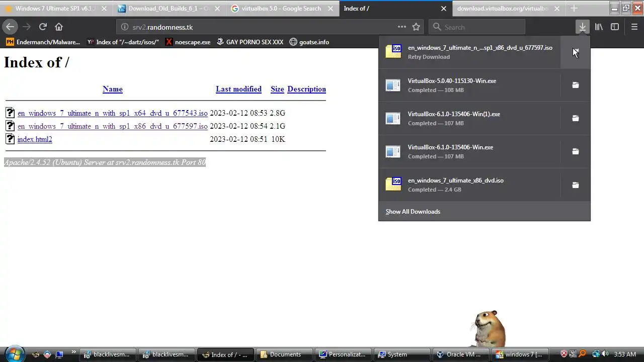Switch to Oracle VM VirtualBox taskbar button
The width and height of the screenshot is (644, 362).
pyautogui.click(x=460, y=354)
